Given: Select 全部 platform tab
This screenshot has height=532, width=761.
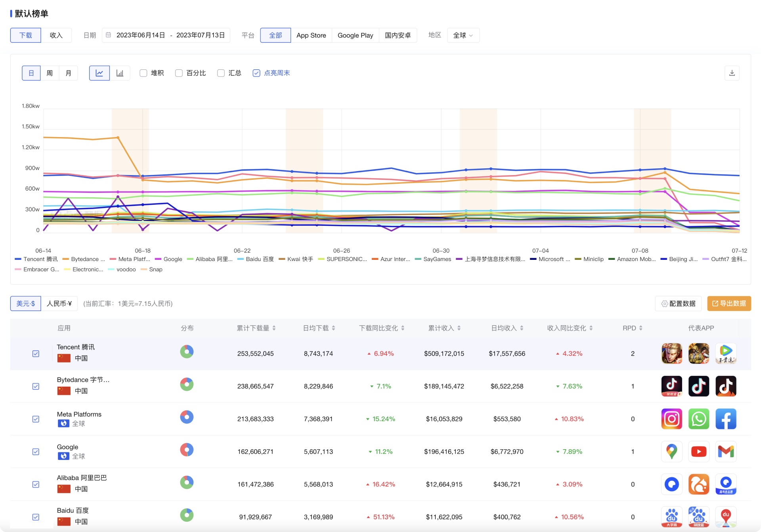Looking at the screenshot, I should click(x=275, y=35).
